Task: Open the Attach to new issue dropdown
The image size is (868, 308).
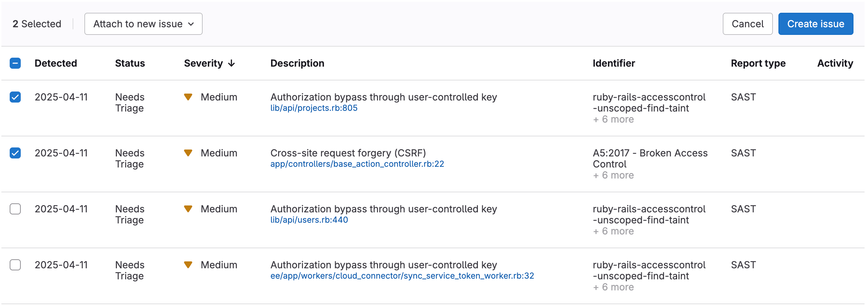Action: click(143, 24)
